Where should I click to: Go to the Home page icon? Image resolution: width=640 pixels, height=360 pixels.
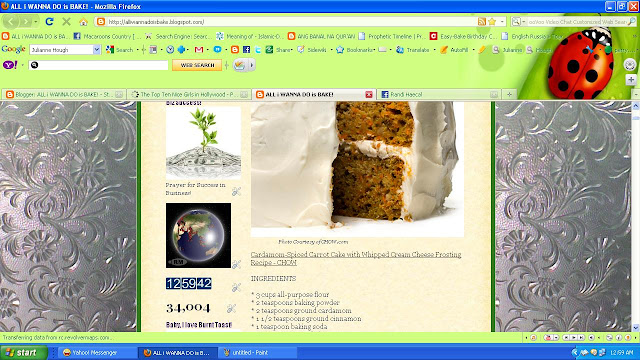[84, 22]
